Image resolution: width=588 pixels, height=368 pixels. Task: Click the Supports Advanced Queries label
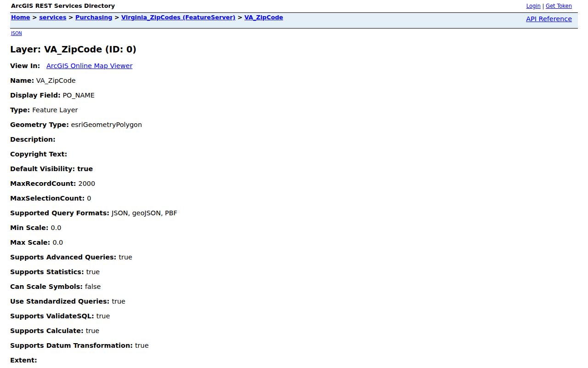click(63, 257)
